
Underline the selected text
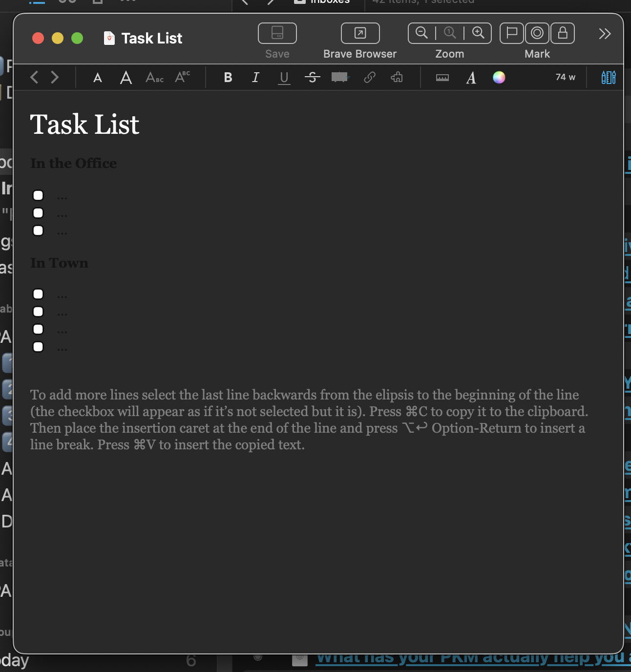click(284, 78)
